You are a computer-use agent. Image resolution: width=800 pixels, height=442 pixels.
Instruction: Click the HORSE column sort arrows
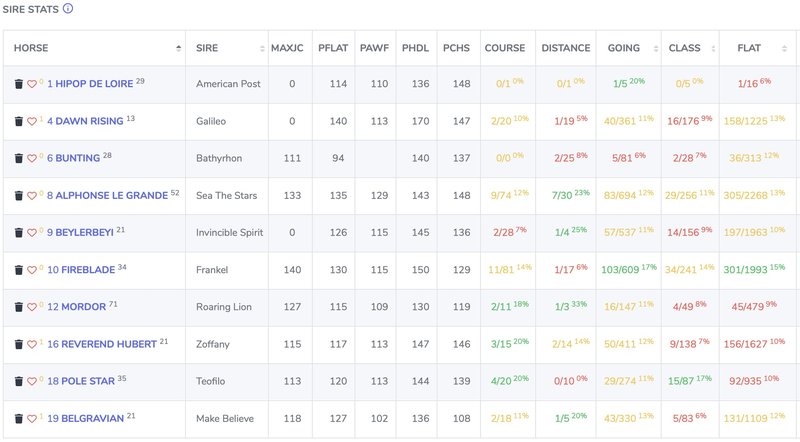179,48
